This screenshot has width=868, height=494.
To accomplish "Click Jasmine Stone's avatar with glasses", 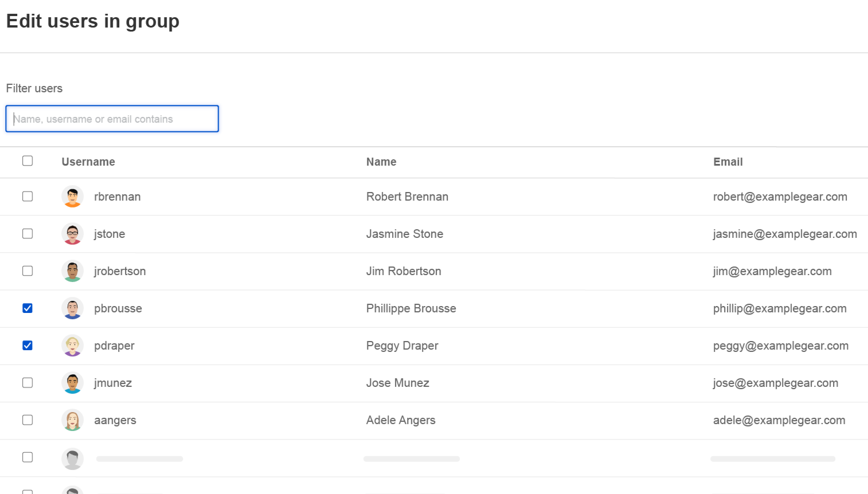I will point(72,234).
